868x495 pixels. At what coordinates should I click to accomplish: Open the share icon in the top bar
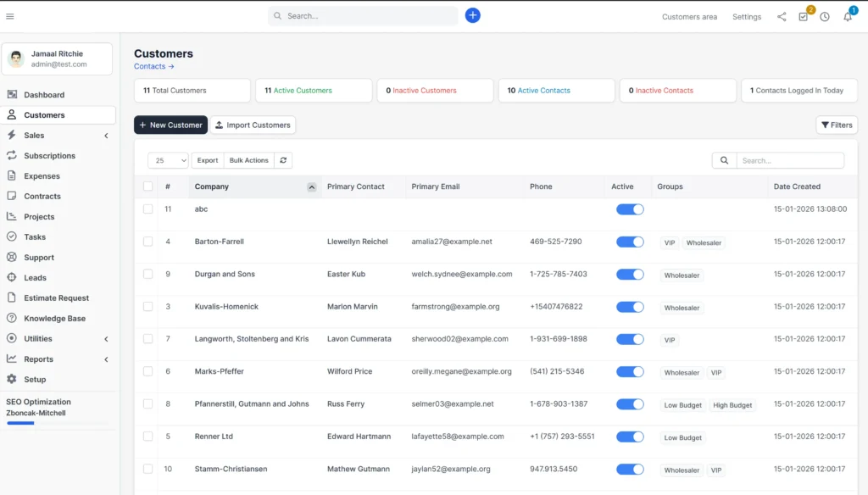[781, 16]
